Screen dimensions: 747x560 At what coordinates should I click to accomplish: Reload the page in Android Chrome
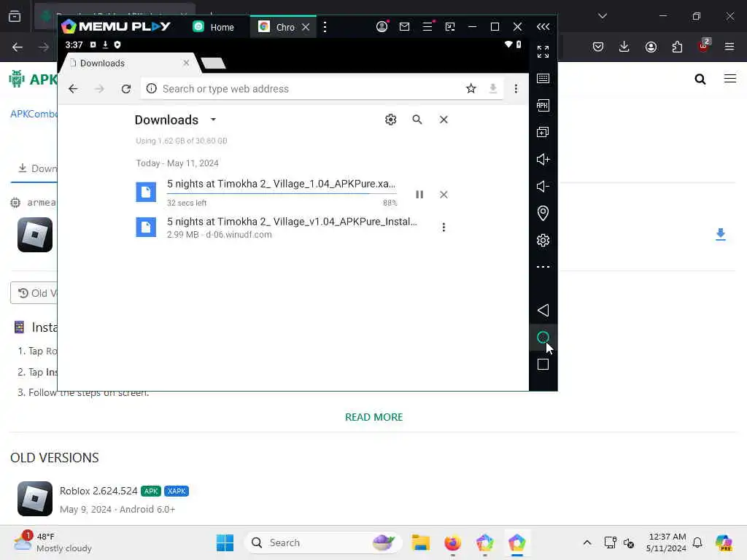point(125,88)
